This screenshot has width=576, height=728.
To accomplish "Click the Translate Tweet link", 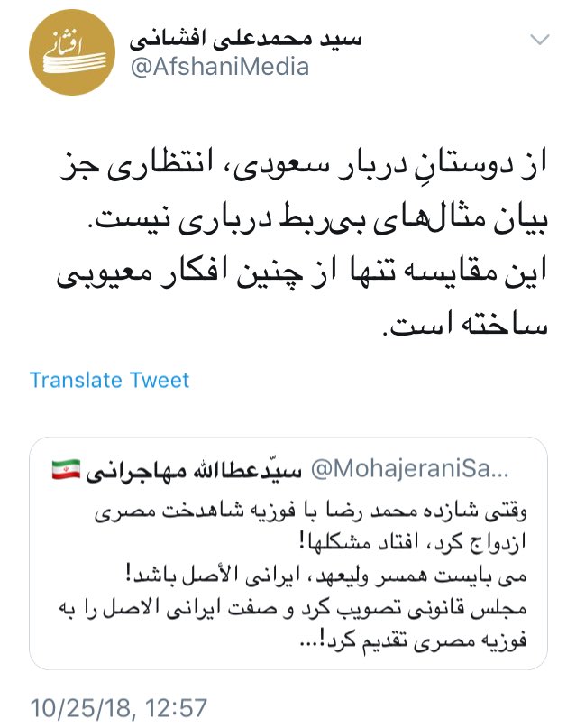I will 109,379.
